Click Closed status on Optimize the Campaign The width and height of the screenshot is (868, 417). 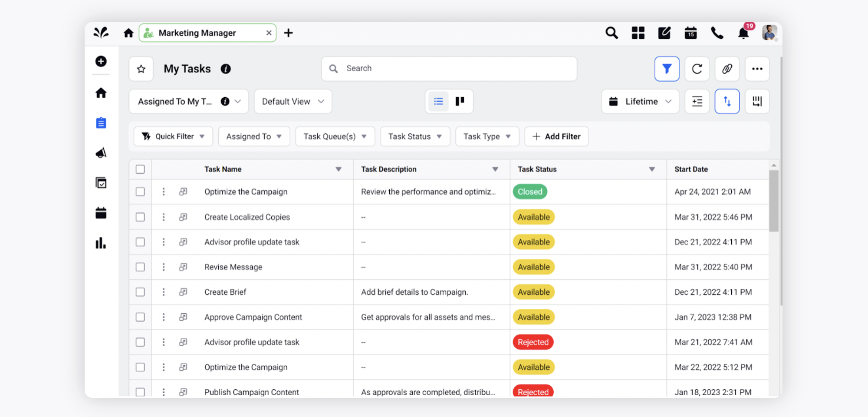[x=530, y=192]
